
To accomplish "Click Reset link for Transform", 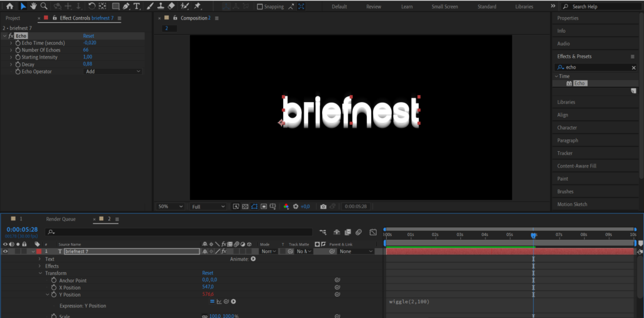I will point(208,273).
